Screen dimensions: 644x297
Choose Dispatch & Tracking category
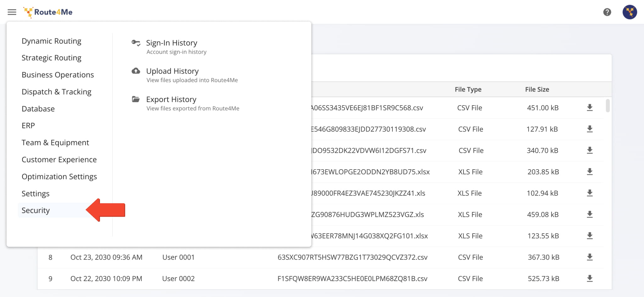tap(57, 92)
